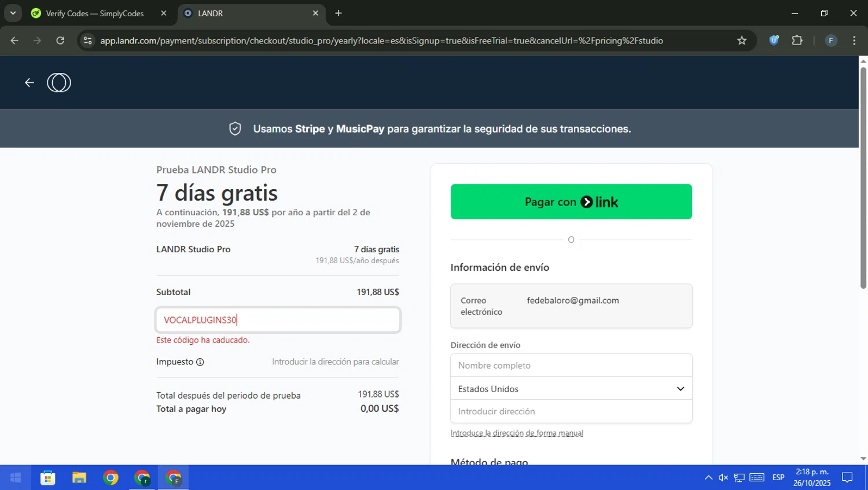The height and width of the screenshot is (490, 868).
Task: Click the scrollbar down arrow
Action: pos(863,459)
